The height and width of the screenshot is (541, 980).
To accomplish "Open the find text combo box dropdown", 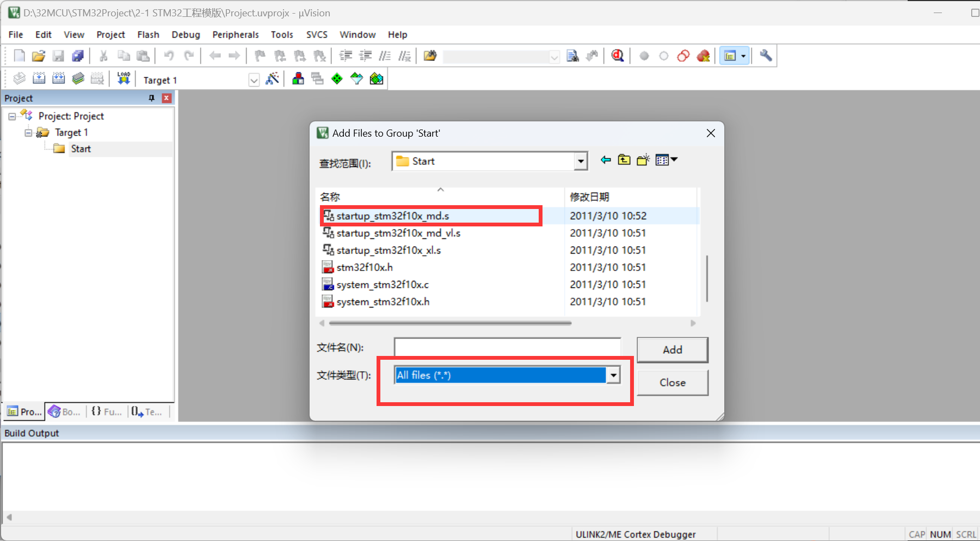I will 554,57.
